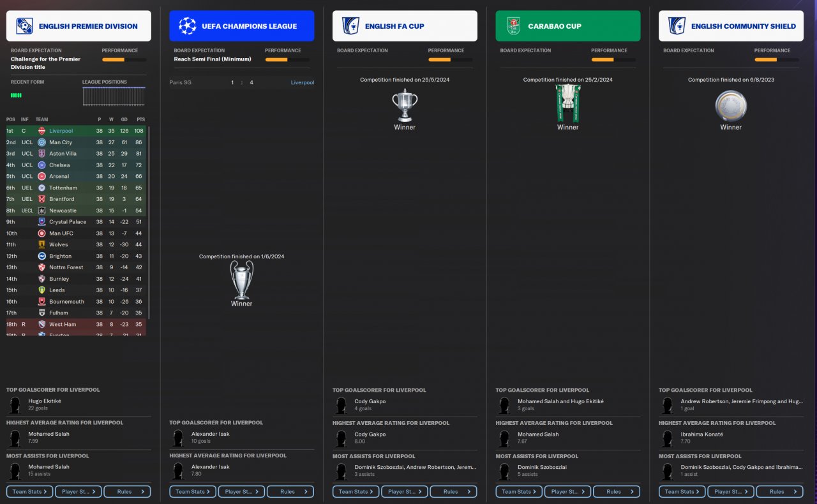Click the FA Cup trophy icon
The image size is (817, 504).
click(x=405, y=105)
